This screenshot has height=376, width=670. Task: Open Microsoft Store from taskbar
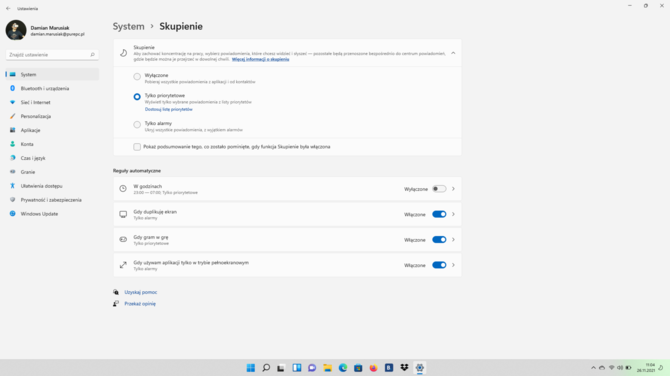[x=358, y=368]
